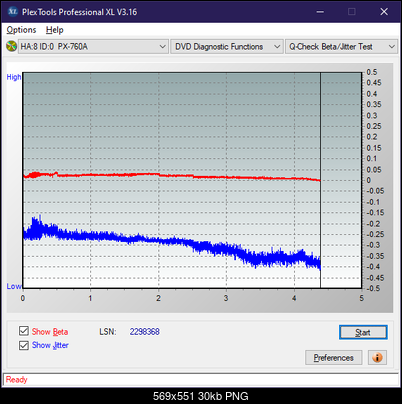Open Preferences dialog

(333, 358)
